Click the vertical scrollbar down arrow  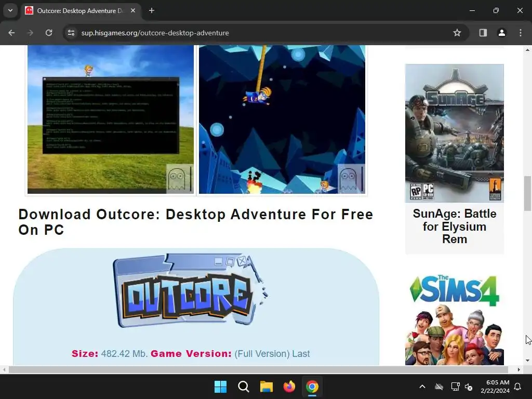527,361
